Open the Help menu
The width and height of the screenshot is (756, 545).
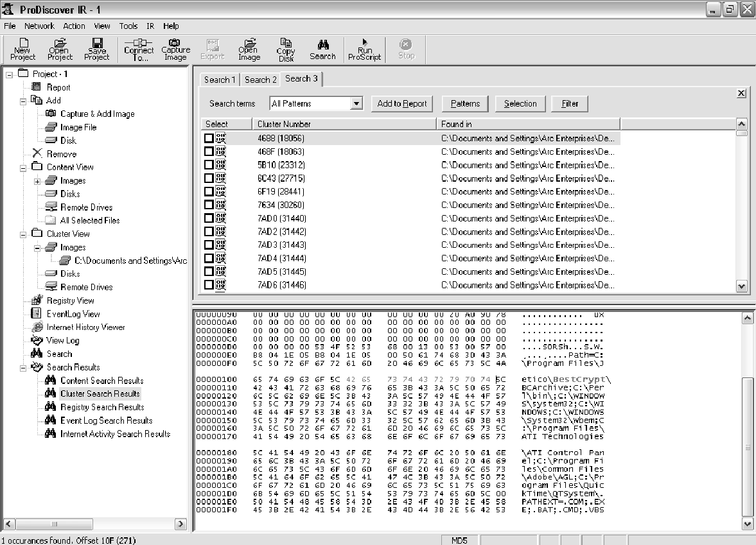[171, 26]
